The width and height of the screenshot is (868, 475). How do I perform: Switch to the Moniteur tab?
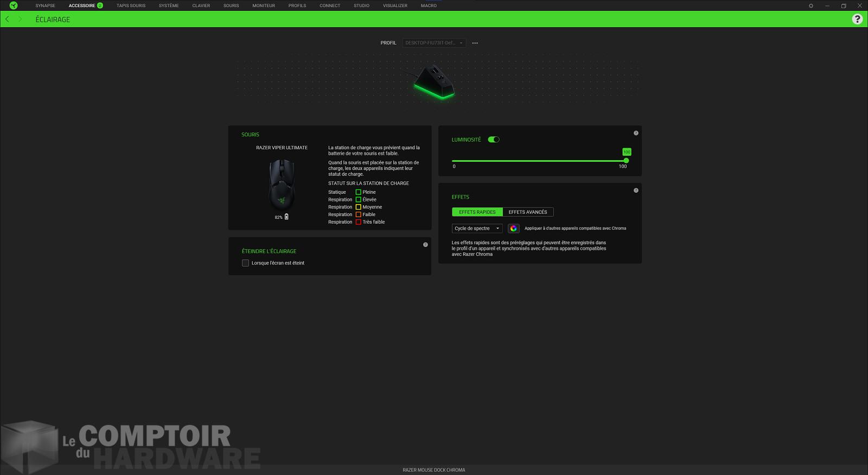pos(264,5)
